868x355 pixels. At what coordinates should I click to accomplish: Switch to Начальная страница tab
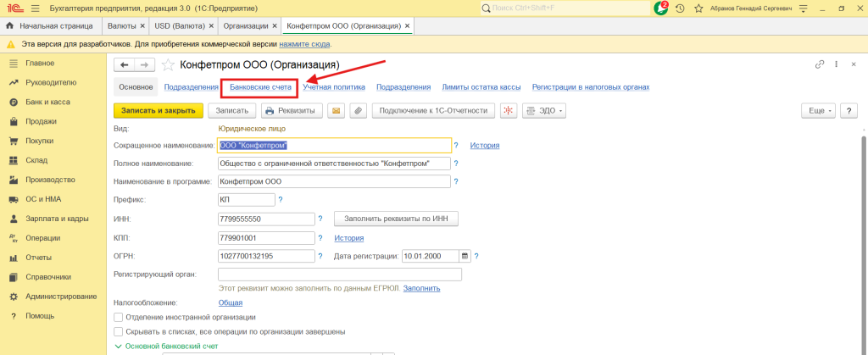tap(52, 26)
